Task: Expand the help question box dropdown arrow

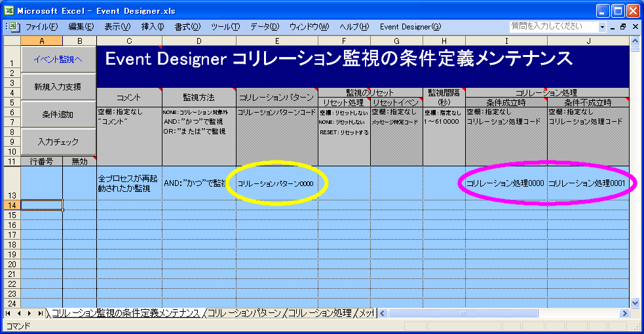Action: [602, 27]
